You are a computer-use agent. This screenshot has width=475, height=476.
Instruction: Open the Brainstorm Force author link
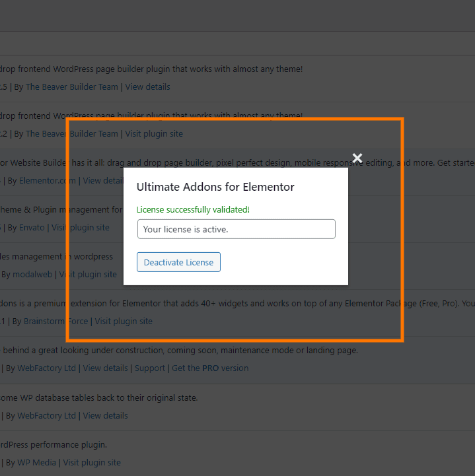click(56, 321)
